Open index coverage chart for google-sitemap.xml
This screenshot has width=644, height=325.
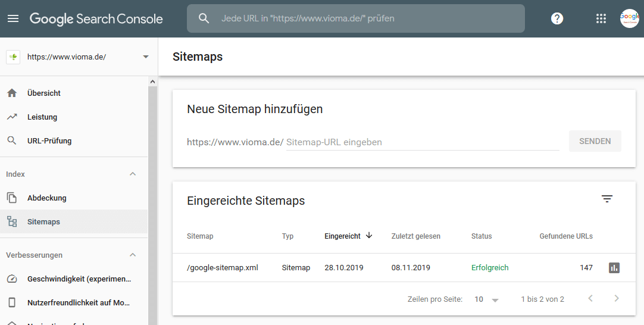coord(614,268)
